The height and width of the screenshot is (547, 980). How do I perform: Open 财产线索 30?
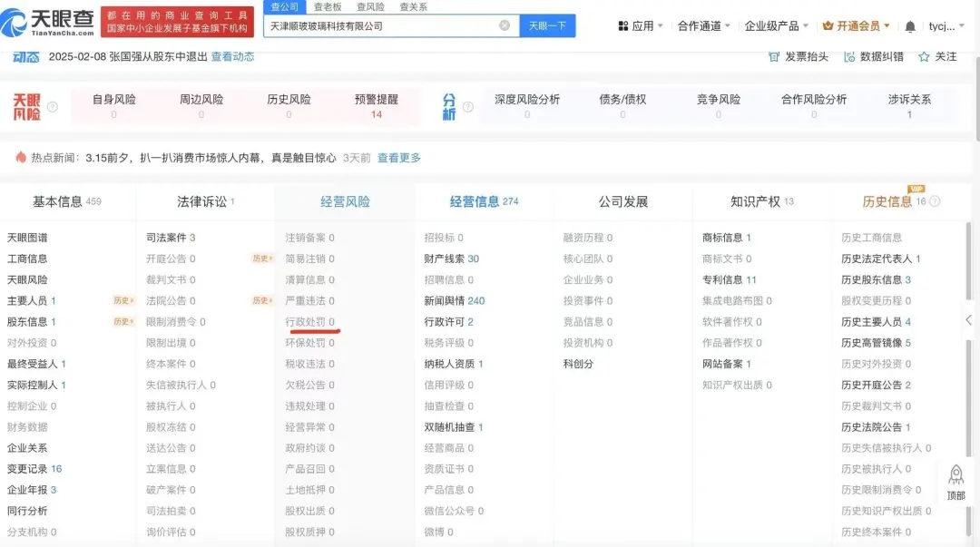pyautogui.click(x=451, y=259)
